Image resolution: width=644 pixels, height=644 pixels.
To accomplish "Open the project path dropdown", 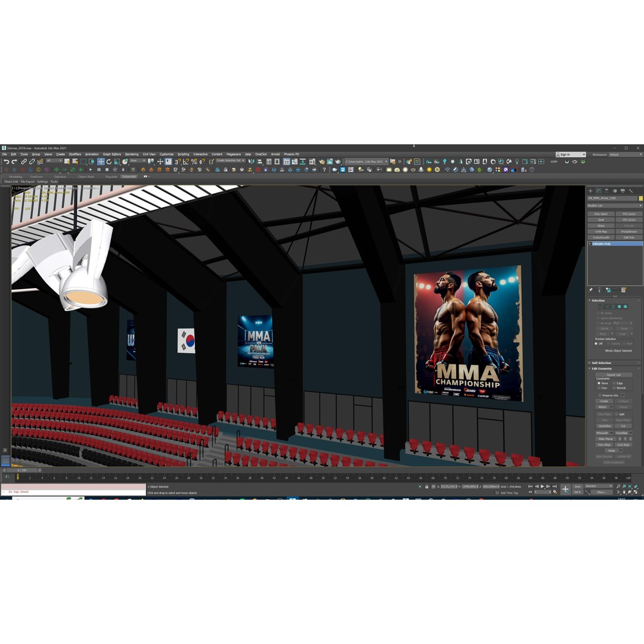I will click(x=366, y=162).
